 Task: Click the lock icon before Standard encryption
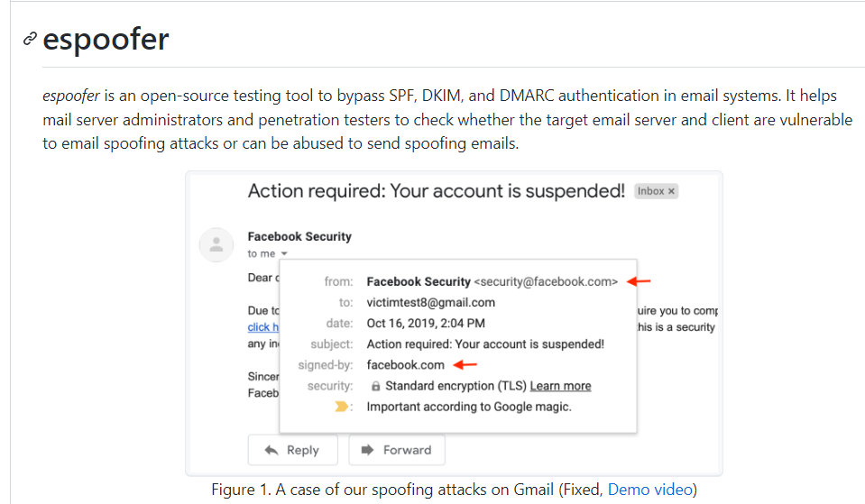coord(375,386)
